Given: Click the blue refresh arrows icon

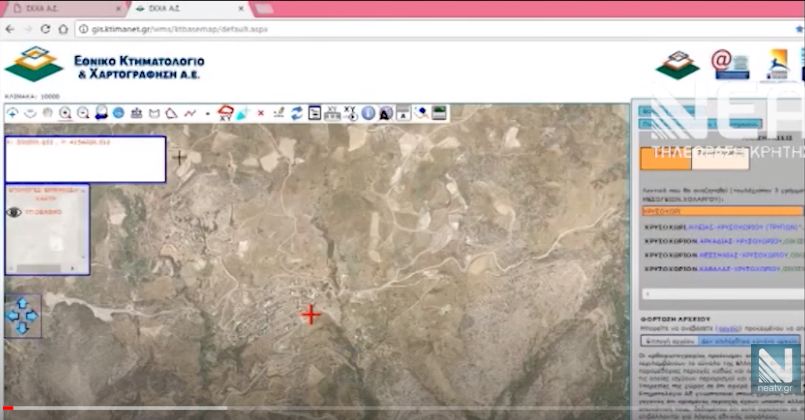Looking at the screenshot, I should [x=297, y=113].
